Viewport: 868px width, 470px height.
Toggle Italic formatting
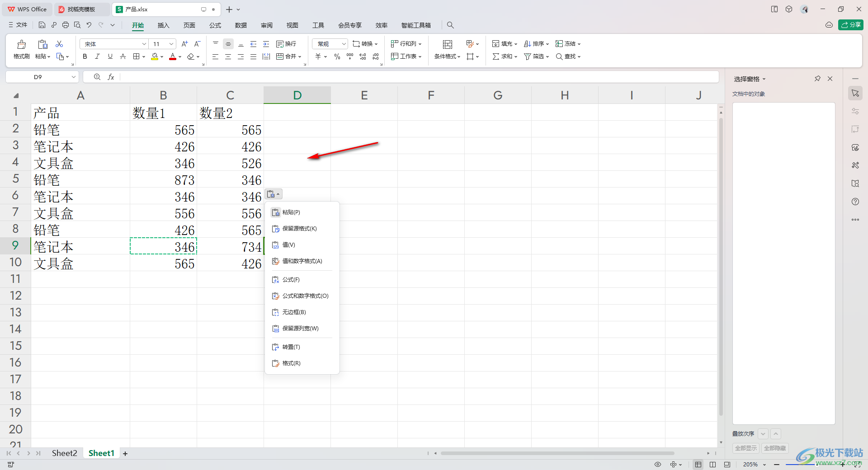(97, 56)
